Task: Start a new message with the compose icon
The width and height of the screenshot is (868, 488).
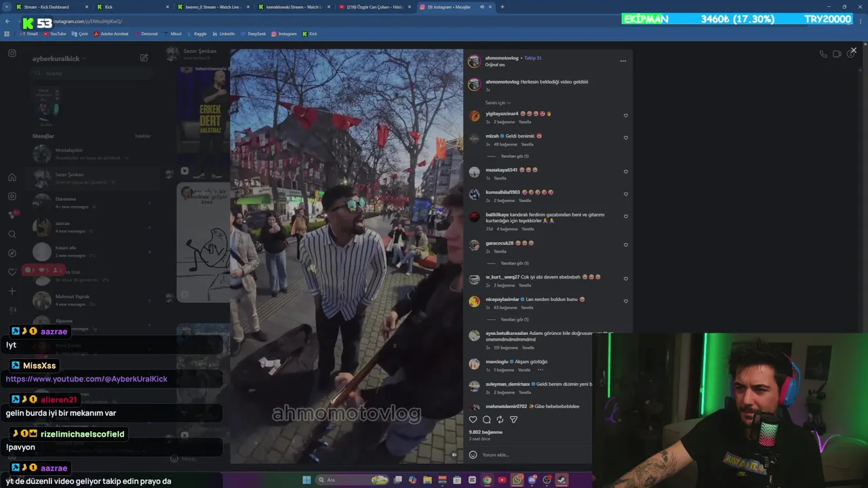Action: pos(144,58)
